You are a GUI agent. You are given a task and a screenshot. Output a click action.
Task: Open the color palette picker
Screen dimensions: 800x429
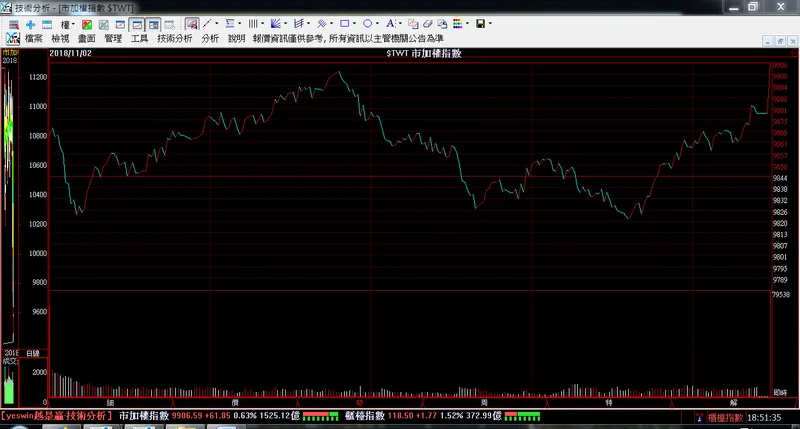coord(458,23)
